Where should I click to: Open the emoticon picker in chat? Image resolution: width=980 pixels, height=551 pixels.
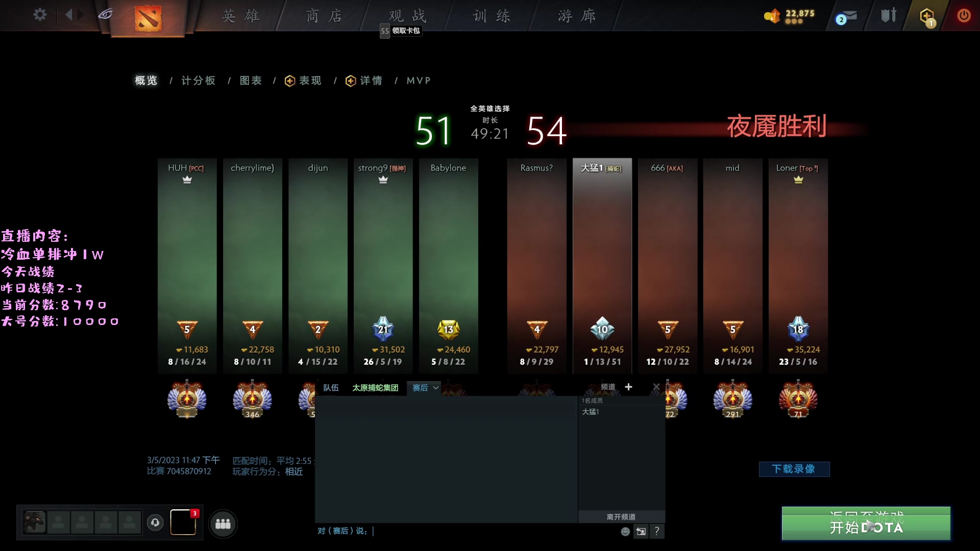(625, 532)
